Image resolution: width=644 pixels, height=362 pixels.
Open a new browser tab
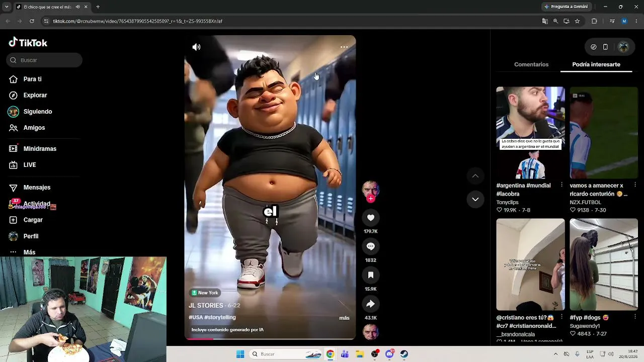point(98,7)
